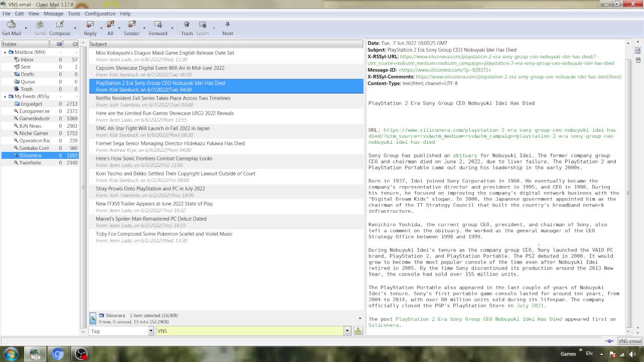Viewport: 644px width, 362px height.
Task: Click the Get Mail toolbar icon
Action: [11, 24]
